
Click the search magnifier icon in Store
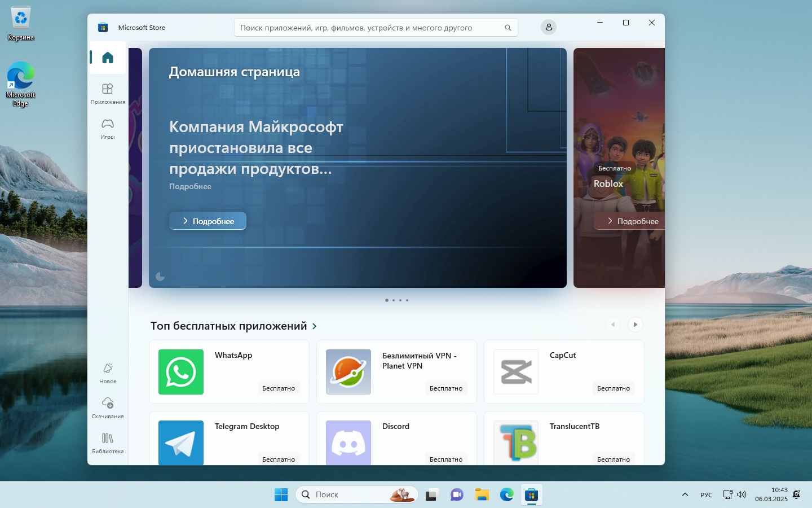[508, 28]
